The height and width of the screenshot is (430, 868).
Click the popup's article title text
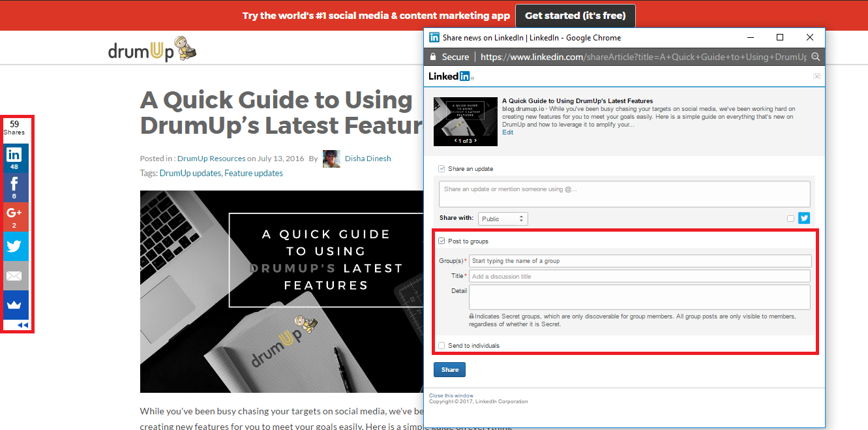pos(577,101)
